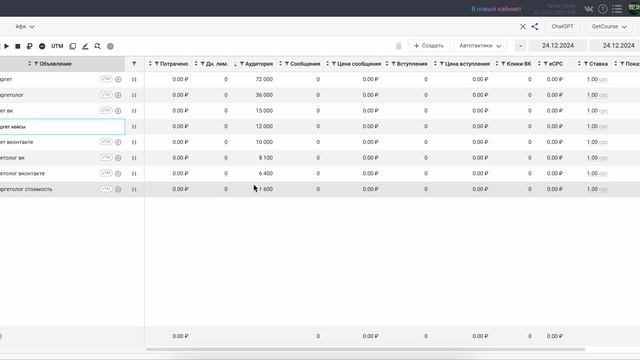Viewport: 640px width, 360px height.
Task: Click the share icon
Action: pos(535,27)
